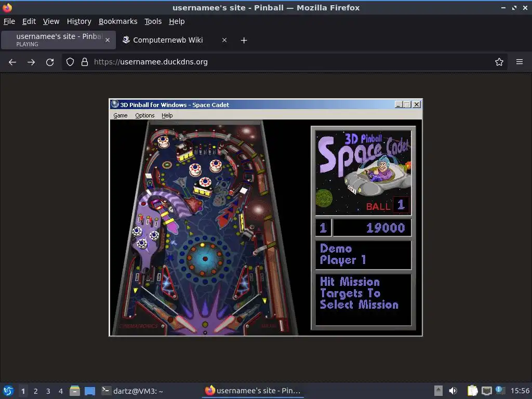Viewport: 532px width, 399px height.
Task: Click the clipboard tray icon
Action: click(472, 391)
